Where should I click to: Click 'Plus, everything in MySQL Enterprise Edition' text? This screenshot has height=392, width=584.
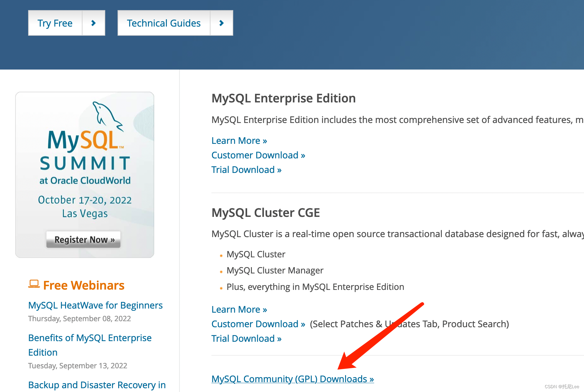315,287
